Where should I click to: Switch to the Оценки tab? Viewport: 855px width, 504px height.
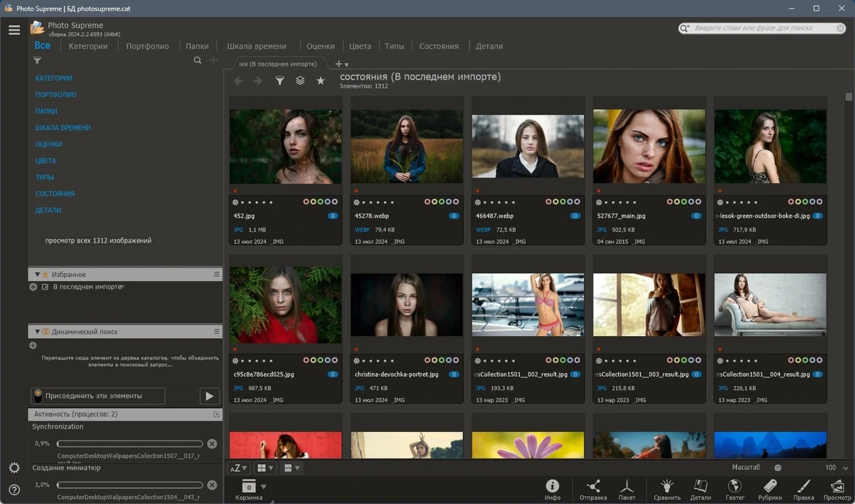pyautogui.click(x=321, y=46)
